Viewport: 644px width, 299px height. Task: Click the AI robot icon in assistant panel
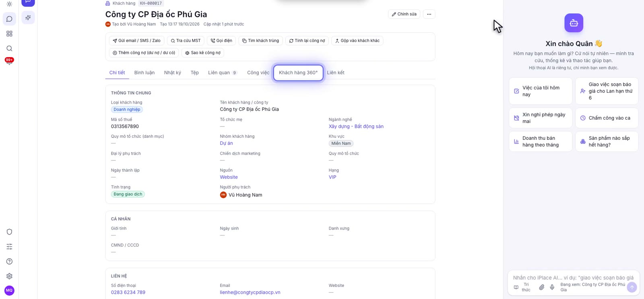pos(574,23)
